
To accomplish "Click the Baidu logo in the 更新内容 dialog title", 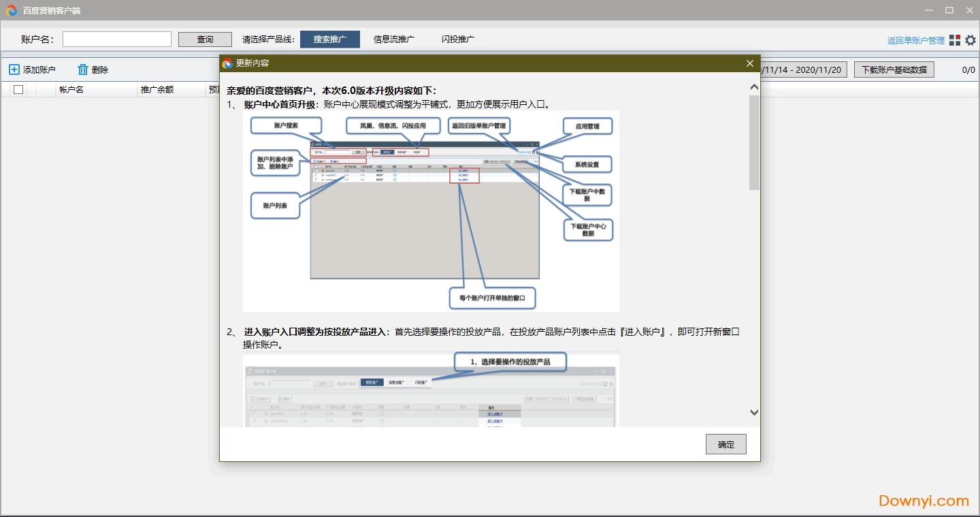I will pos(227,63).
